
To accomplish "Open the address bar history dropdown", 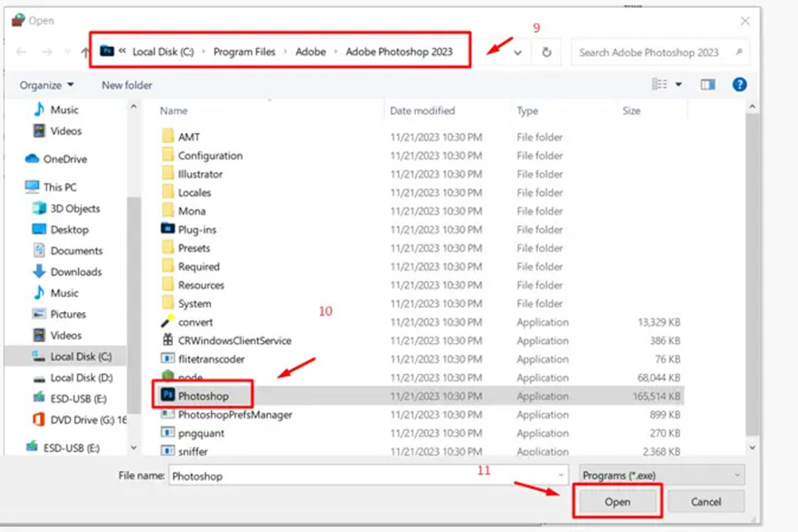I will point(518,52).
